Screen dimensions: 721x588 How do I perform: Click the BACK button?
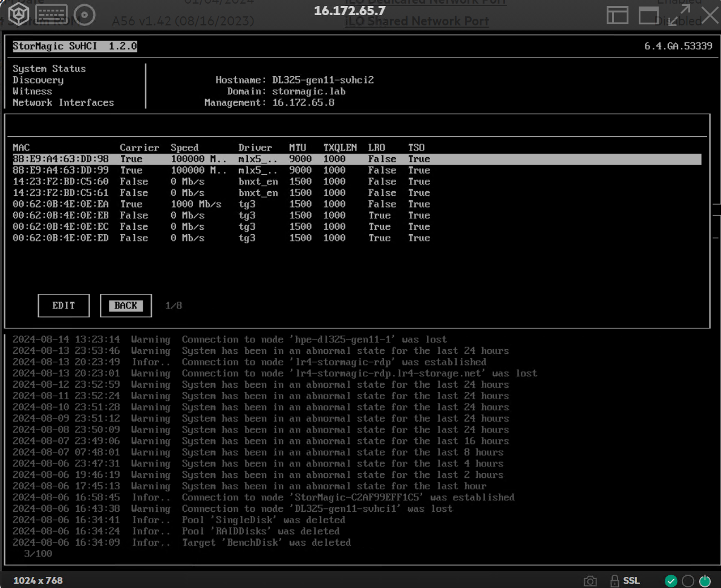(126, 305)
